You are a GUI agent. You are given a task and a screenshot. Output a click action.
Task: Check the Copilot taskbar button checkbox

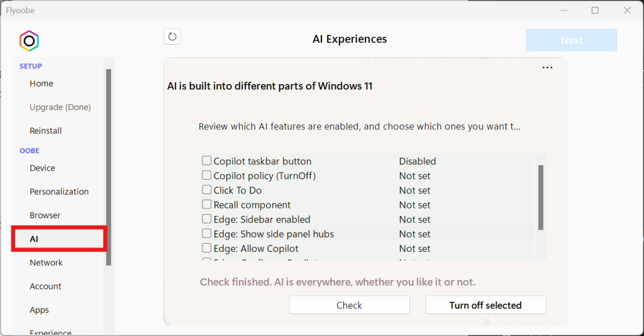tap(206, 161)
